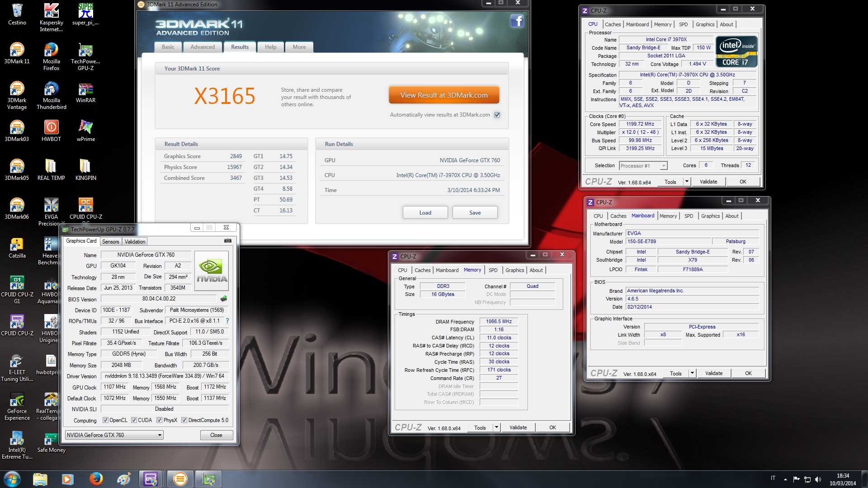Click Validate in CPU-Z CPU window
Image resolution: width=868 pixels, height=488 pixels.
pyautogui.click(x=708, y=182)
